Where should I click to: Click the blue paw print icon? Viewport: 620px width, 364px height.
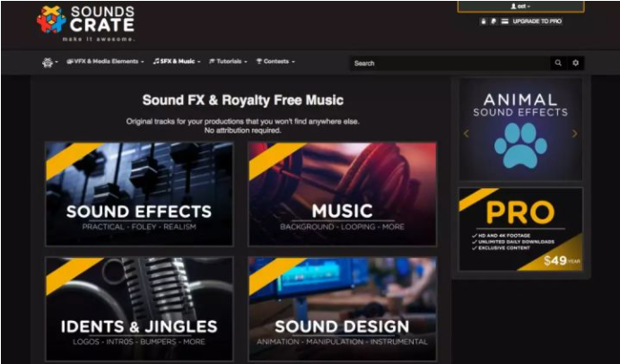[520, 144]
